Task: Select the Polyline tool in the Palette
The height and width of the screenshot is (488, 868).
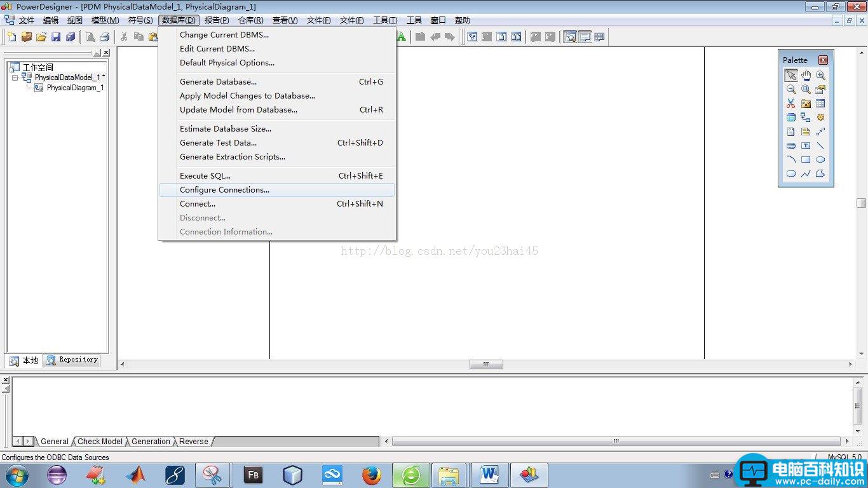Action: pos(806,173)
